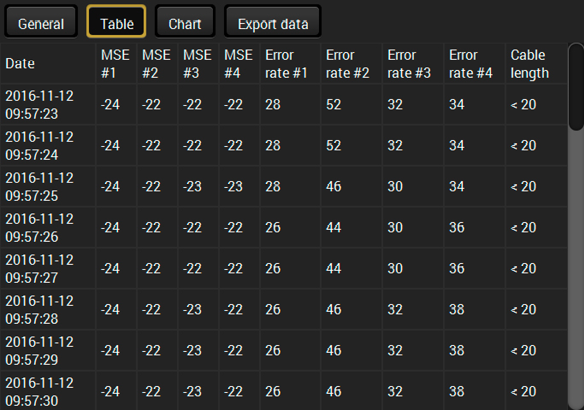Click the scrollbar track below the thumb

pyautogui.click(x=576, y=270)
